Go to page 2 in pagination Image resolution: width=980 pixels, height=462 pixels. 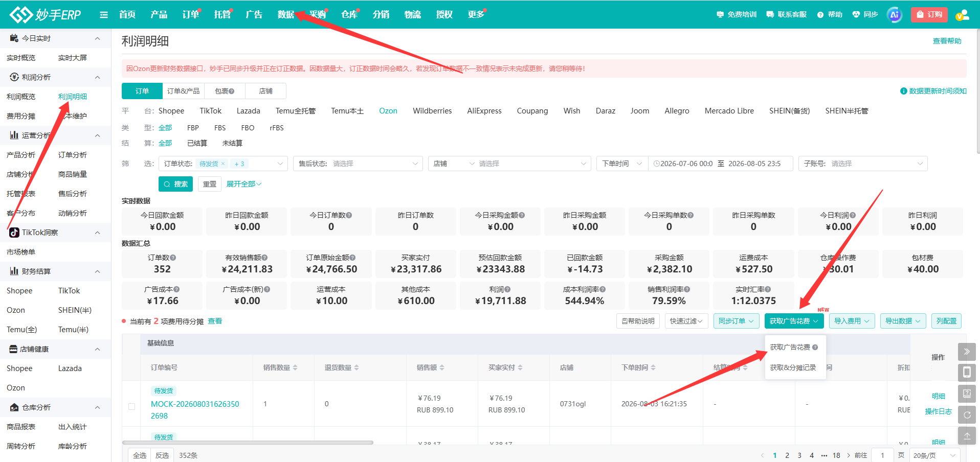787,455
